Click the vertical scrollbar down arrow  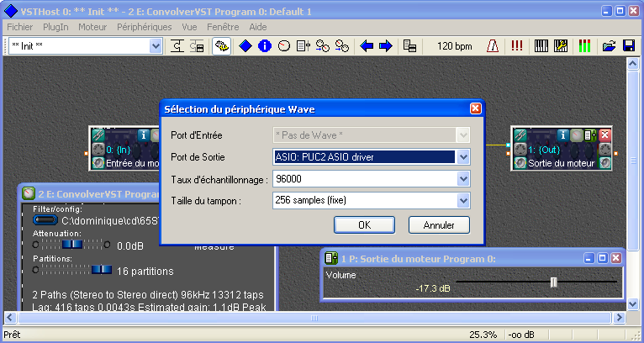click(632, 304)
